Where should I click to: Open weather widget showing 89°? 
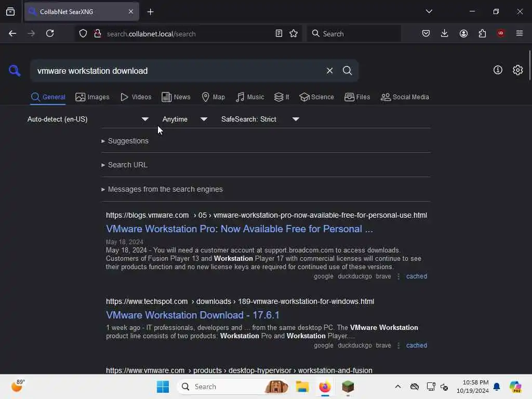click(x=18, y=386)
